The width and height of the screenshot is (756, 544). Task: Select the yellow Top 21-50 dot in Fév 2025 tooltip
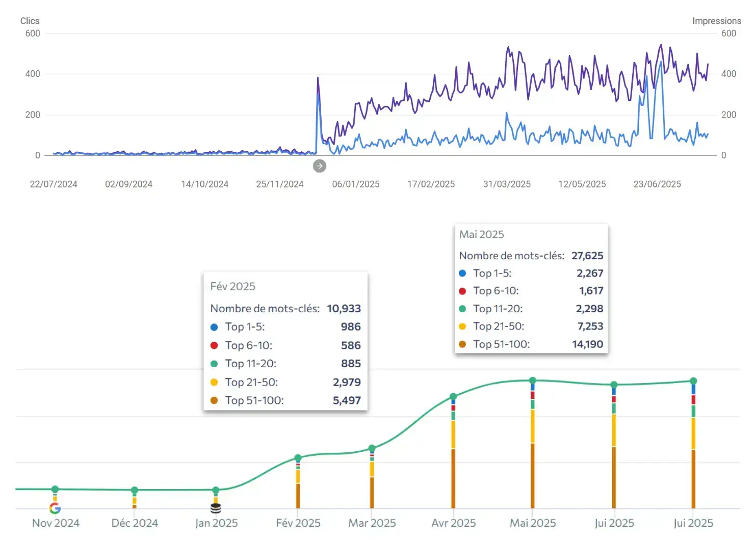pyautogui.click(x=214, y=382)
